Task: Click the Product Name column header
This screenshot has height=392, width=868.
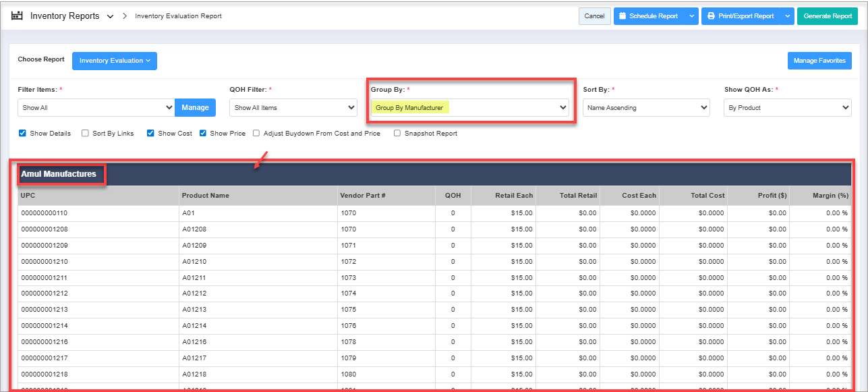Action: 206,196
